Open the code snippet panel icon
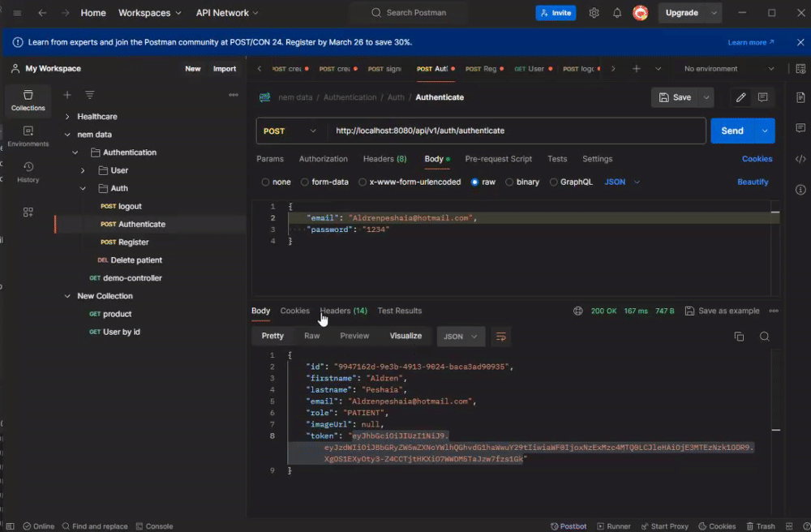811x532 pixels. 800,159
